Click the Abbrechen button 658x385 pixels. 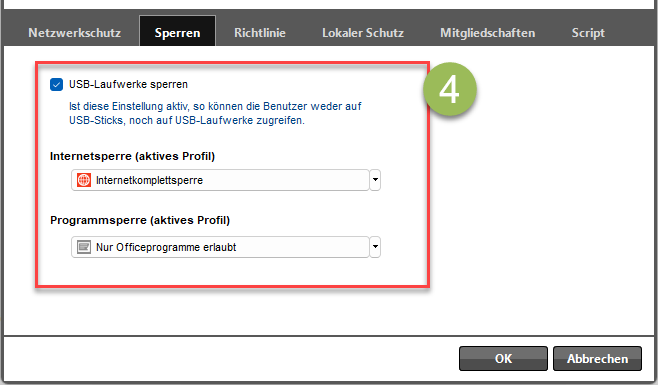pyautogui.click(x=597, y=359)
